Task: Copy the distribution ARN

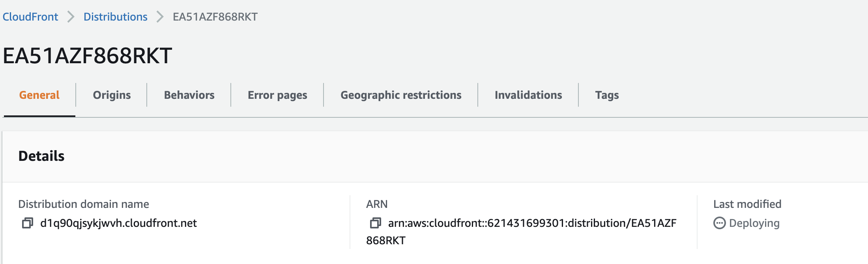Action: 374,223
